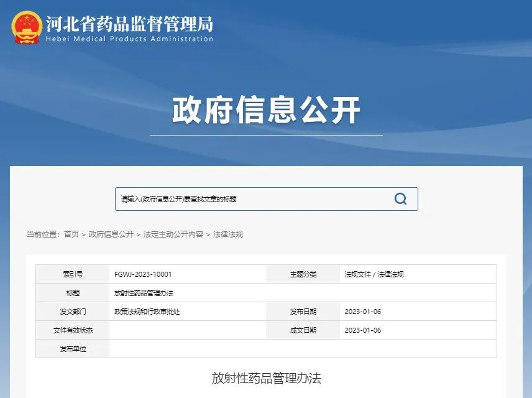Click the large 政府信息公开 banner heading
The width and height of the screenshot is (532, 398).
coord(266,111)
